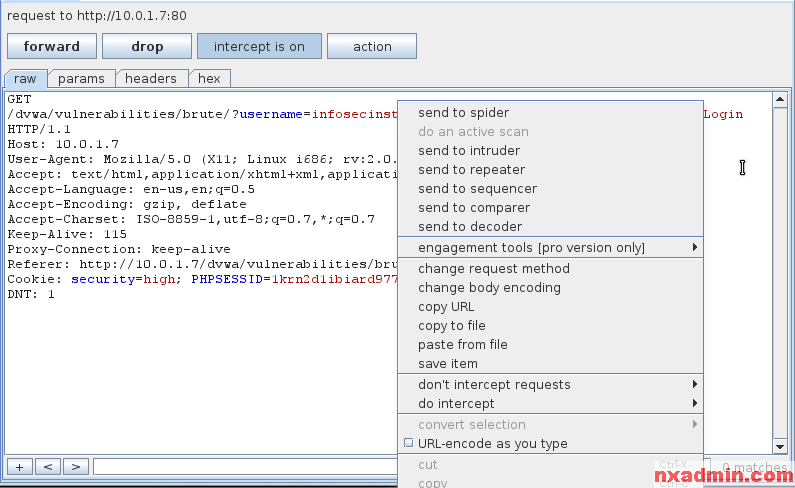Click the search text field
Screen dimensions: 795x488
click(245, 467)
